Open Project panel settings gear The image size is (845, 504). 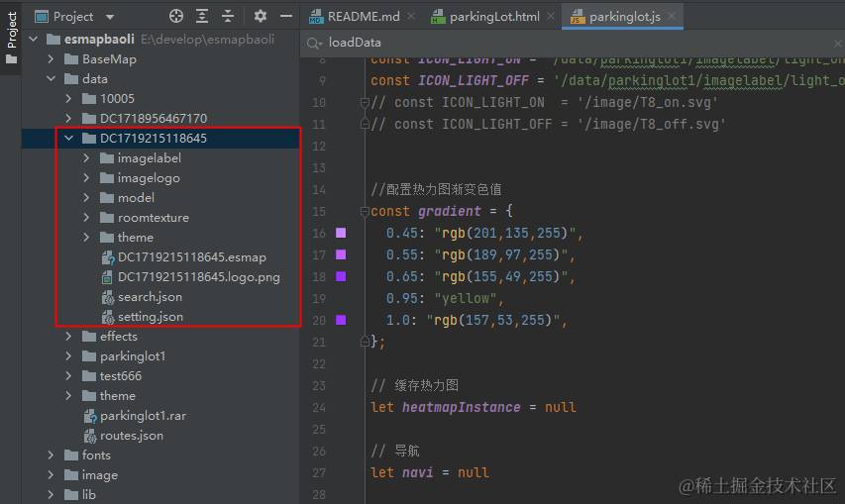click(x=261, y=16)
